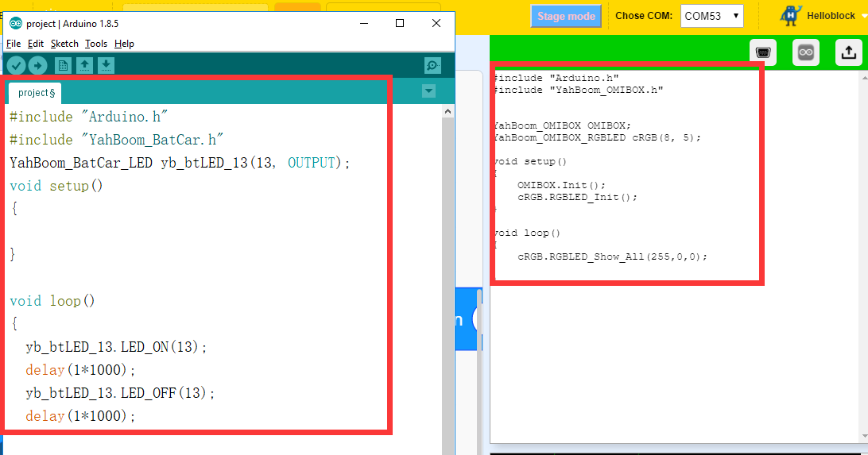Create a new sketch with the New icon

63,65
